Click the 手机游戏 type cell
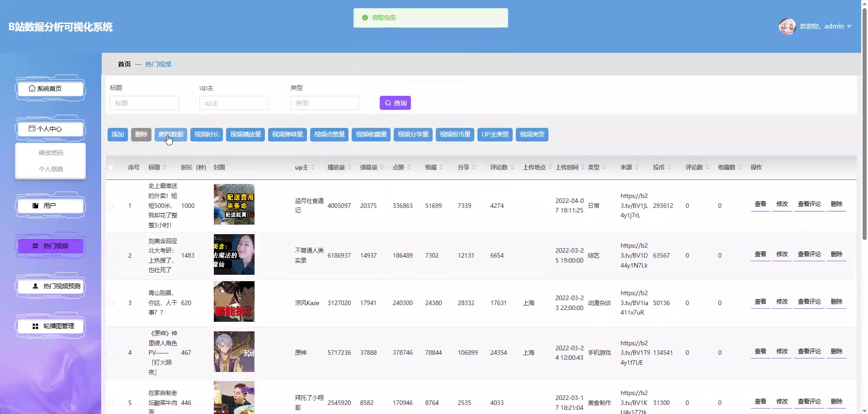This screenshot has height=414, width=868. [599, 353]
